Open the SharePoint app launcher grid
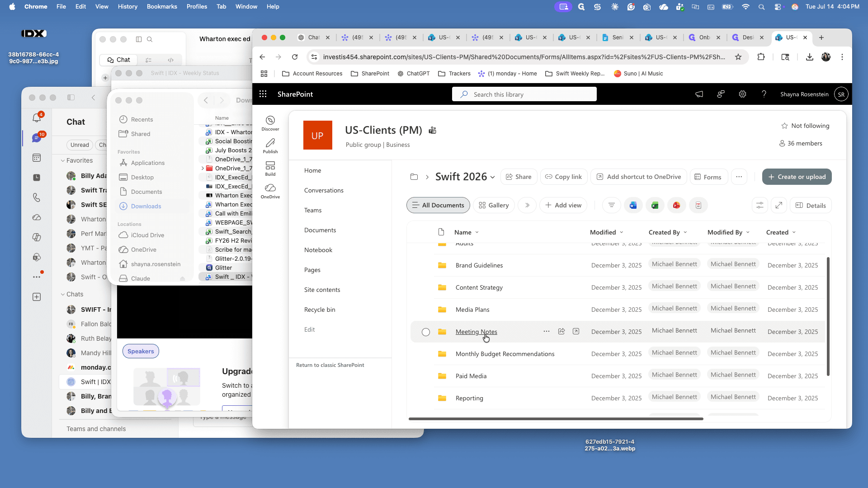The image size is (868, 488). tap(263, 94)
